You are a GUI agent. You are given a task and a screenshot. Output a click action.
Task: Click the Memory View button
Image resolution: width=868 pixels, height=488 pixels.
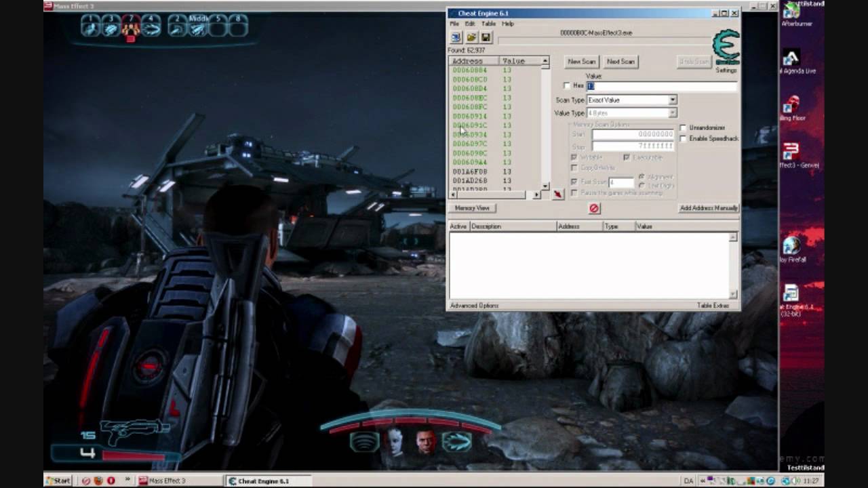coord(472,208)
